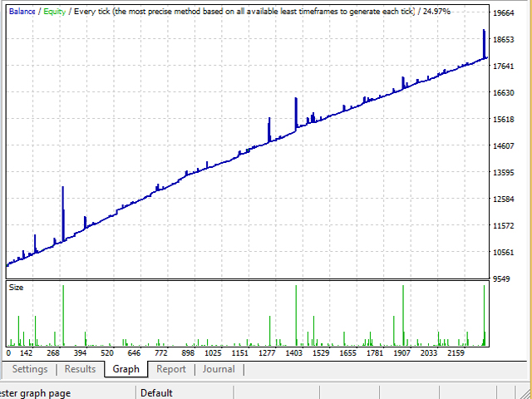
Task: Click the tall green size bar near 1907
Action: [403, 316]
